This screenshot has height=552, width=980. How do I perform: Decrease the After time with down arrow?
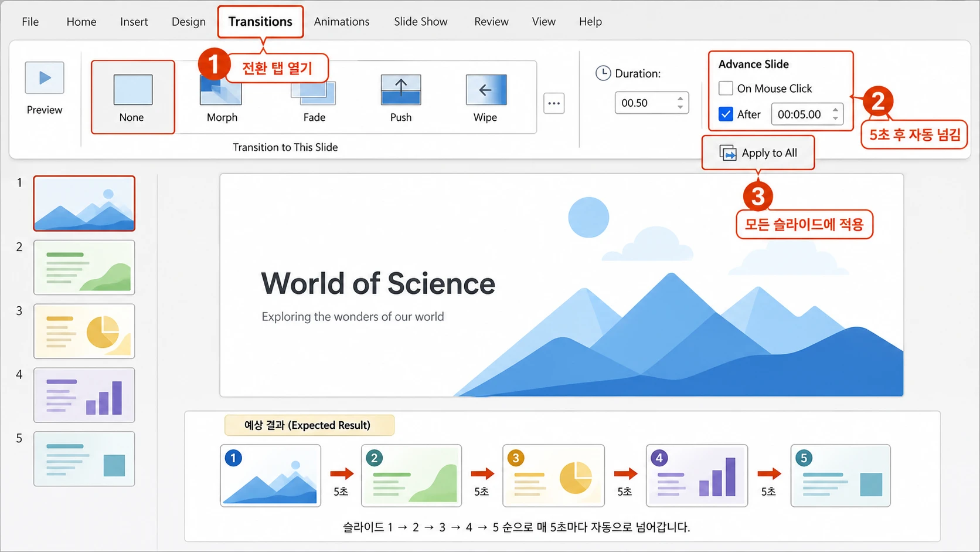(x=835, y=118)
